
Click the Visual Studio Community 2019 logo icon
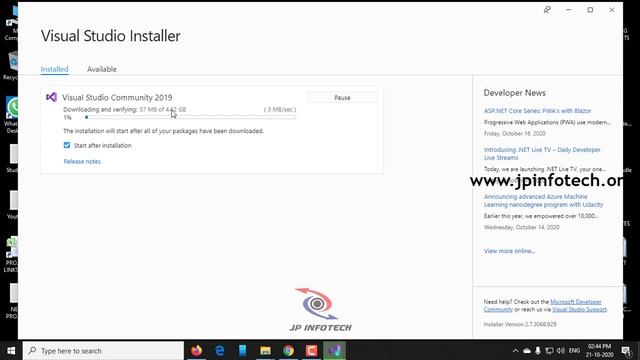[51, 97]
